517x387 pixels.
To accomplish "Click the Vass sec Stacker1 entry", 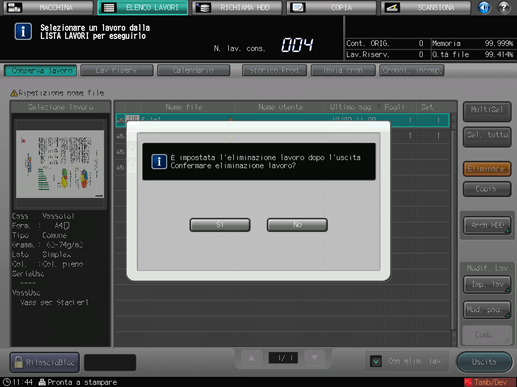I will [55, 303].
